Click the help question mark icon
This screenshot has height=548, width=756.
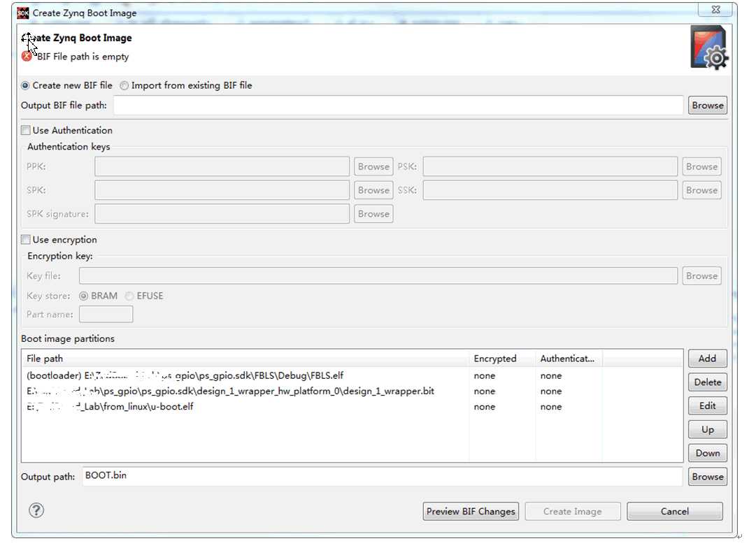coord(36,510)
